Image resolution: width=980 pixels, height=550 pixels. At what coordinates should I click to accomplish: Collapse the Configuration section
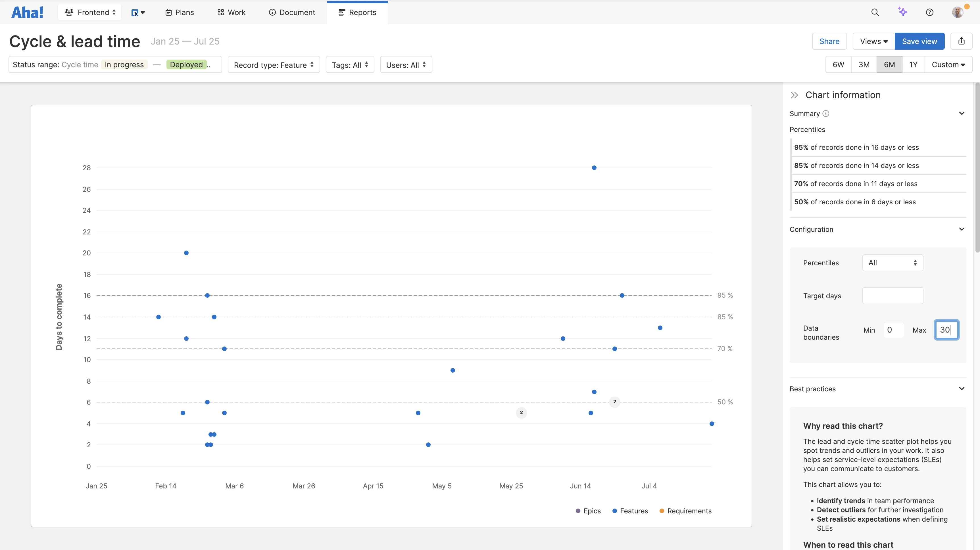961,229
